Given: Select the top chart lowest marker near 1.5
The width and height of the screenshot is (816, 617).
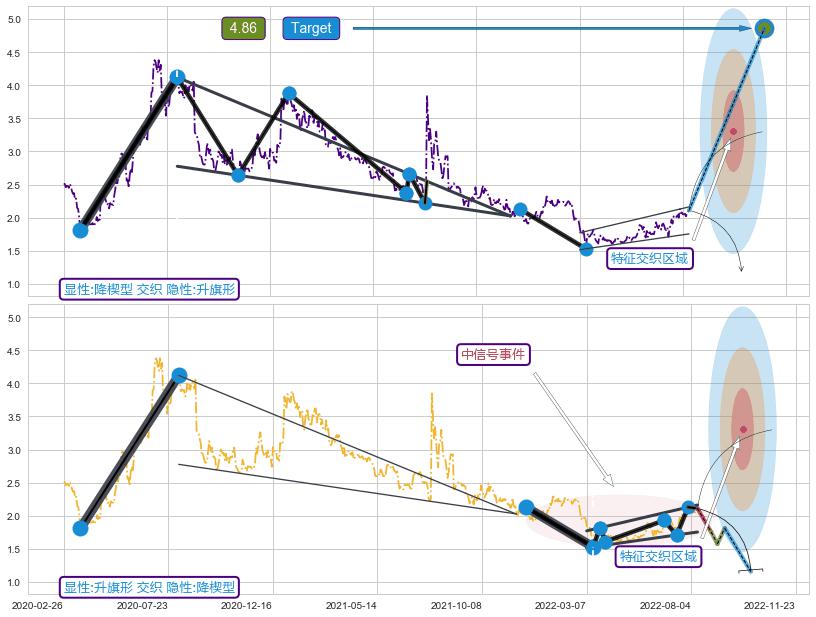Looking at the screenshot, I should click(586, 249).
